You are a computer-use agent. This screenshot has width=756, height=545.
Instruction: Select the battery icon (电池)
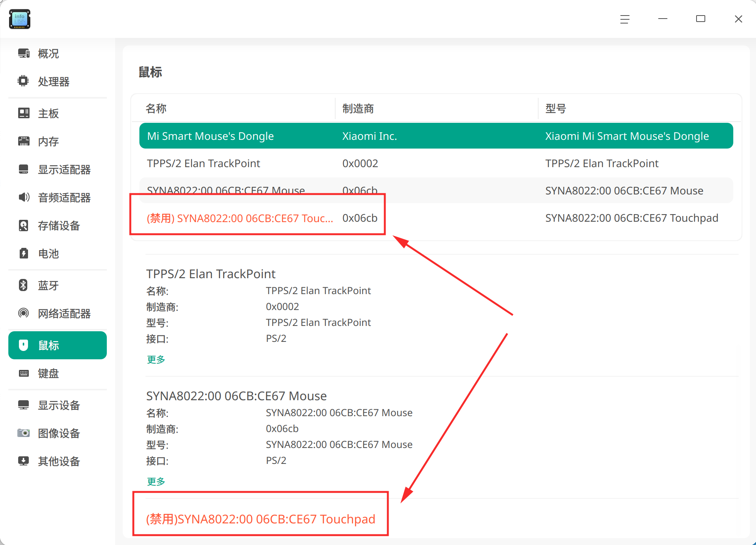pyautogui.click(x=23, y=253)
